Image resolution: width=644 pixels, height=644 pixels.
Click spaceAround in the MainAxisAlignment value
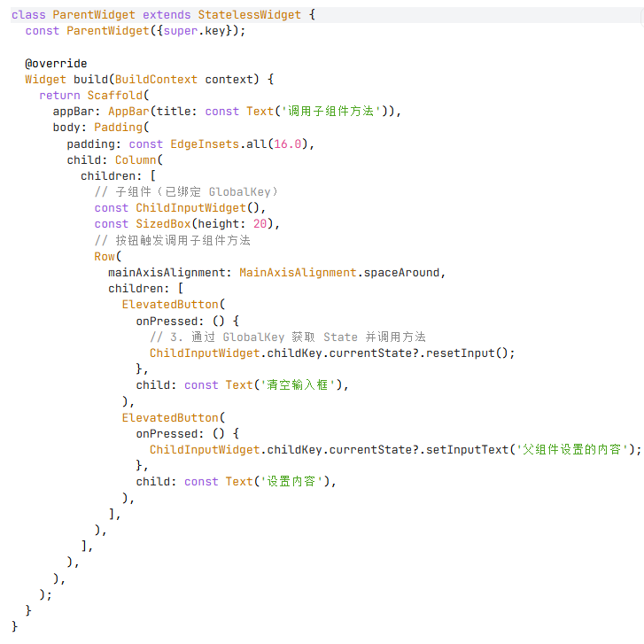401,272
